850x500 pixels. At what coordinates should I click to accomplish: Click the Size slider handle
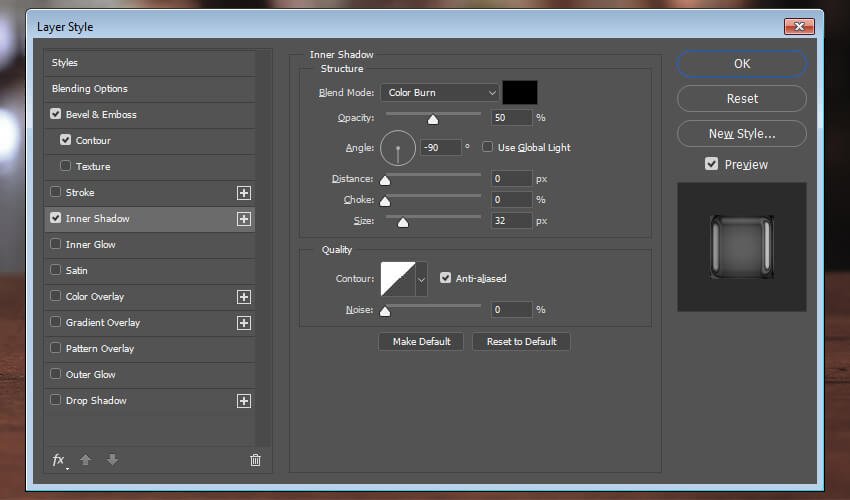(x=403, y=222)
